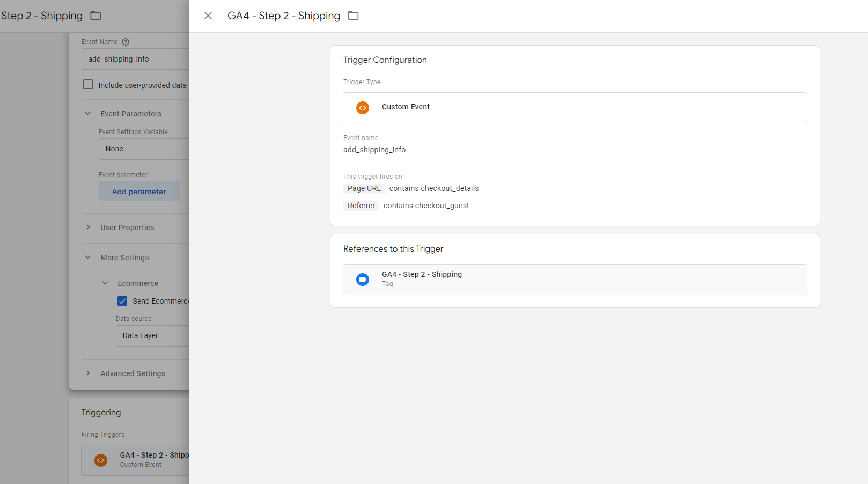Click the folder icon beside the trigger title

[x=353, y=16]
